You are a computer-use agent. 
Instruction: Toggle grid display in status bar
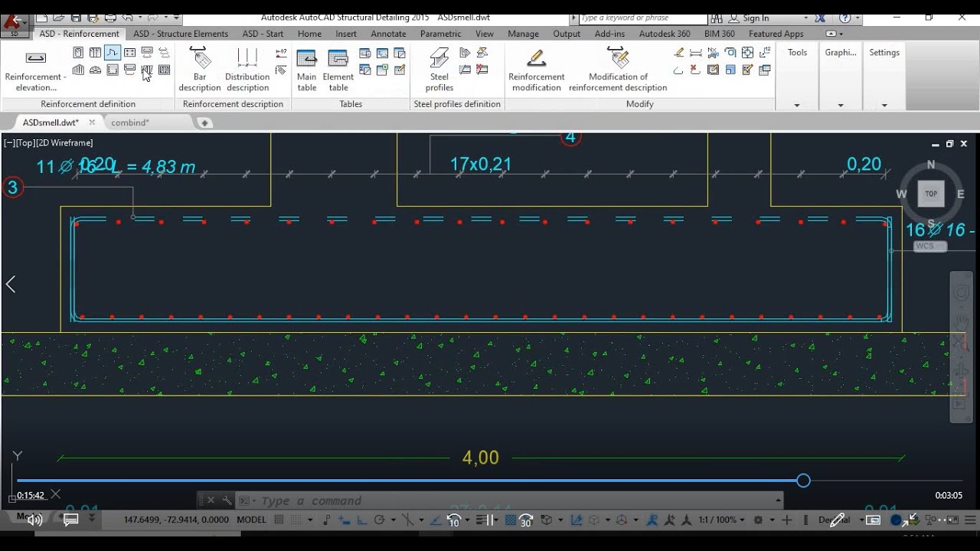tap(279, 520)
